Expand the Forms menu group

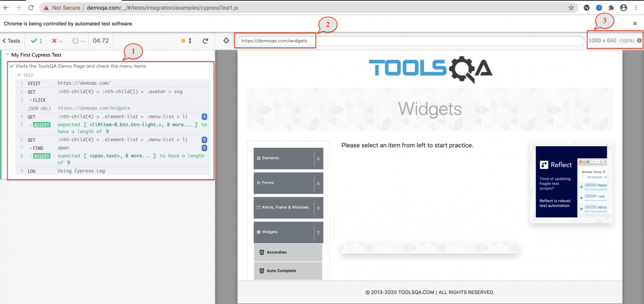point(288,183)
